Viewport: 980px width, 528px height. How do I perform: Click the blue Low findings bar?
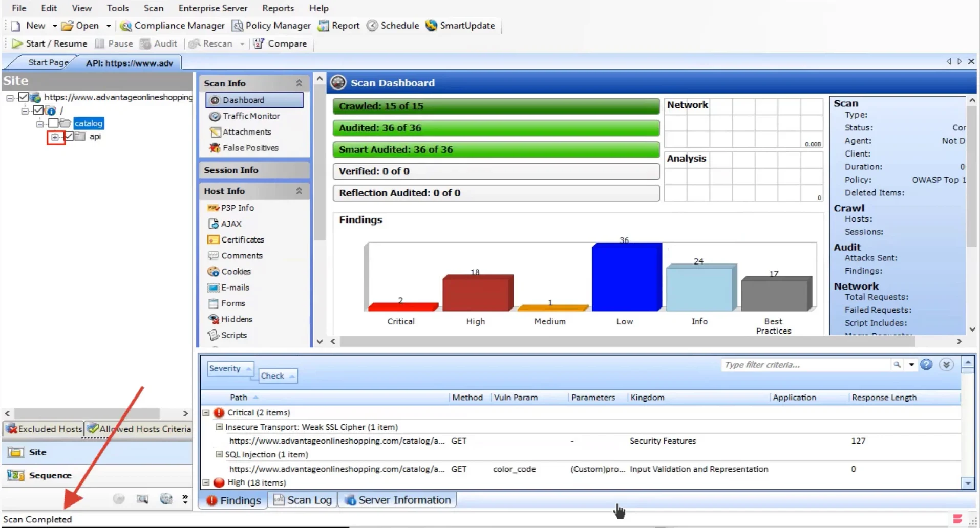[x=627, y=277]
